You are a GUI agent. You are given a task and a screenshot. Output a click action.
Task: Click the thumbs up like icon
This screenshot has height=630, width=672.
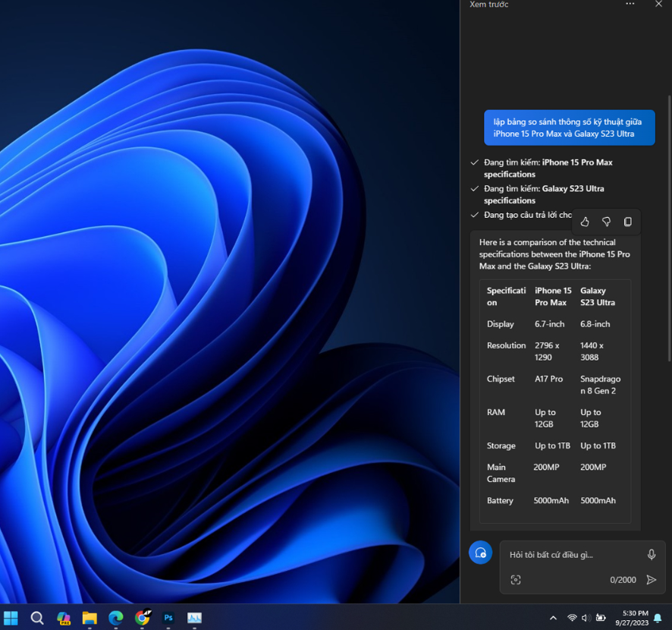[585, 222]
